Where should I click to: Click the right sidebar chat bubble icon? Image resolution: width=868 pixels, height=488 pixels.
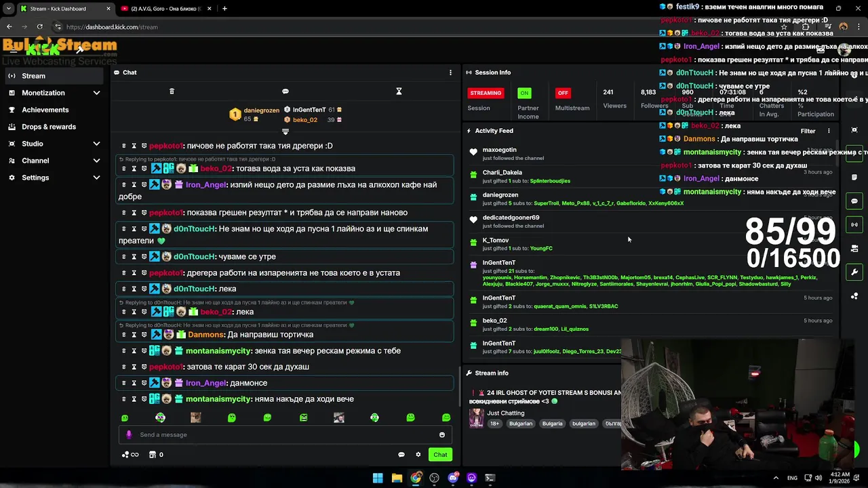854,201
